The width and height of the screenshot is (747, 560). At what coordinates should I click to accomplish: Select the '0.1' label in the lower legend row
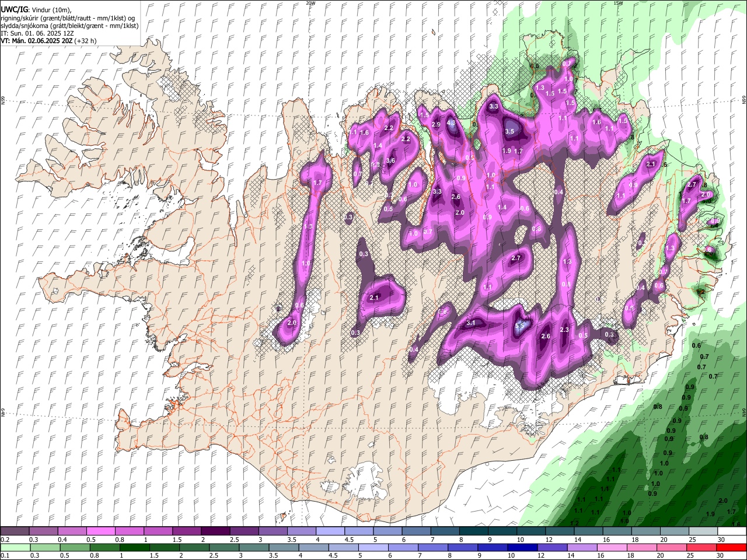click(5, 555)
